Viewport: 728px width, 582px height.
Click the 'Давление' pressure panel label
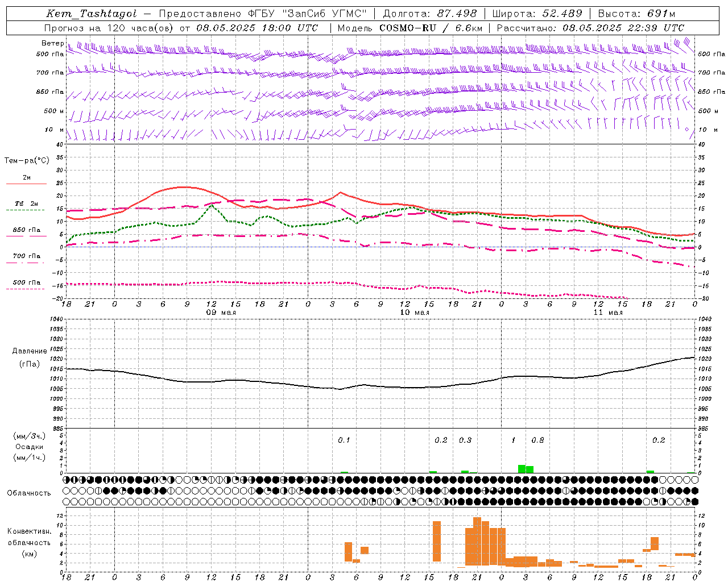(x=30, y=351)
